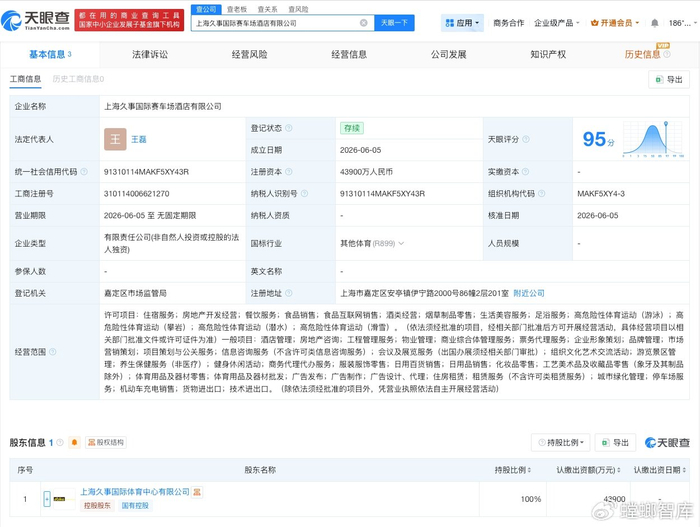Open the 企业级产品 dropdown
This screenshot has width=700, height=527.
point(557,23)
